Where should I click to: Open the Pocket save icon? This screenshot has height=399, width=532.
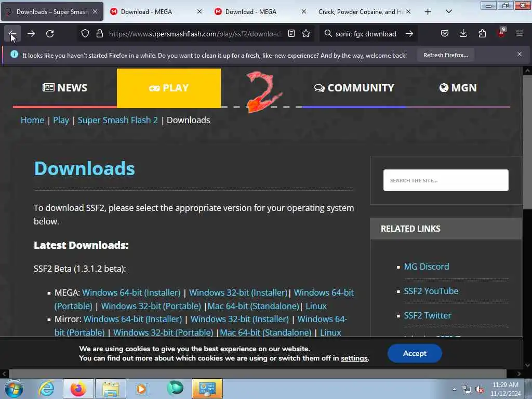click(445, 34)
